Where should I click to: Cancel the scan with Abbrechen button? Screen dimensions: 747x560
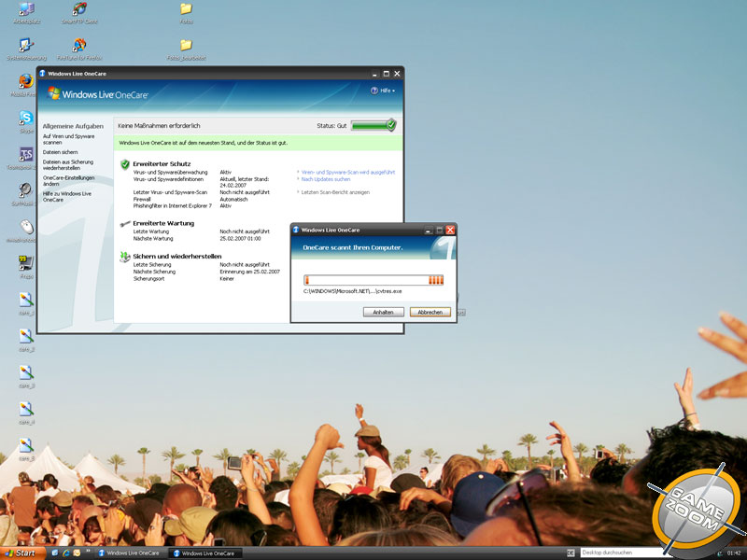tap(430, 312)
